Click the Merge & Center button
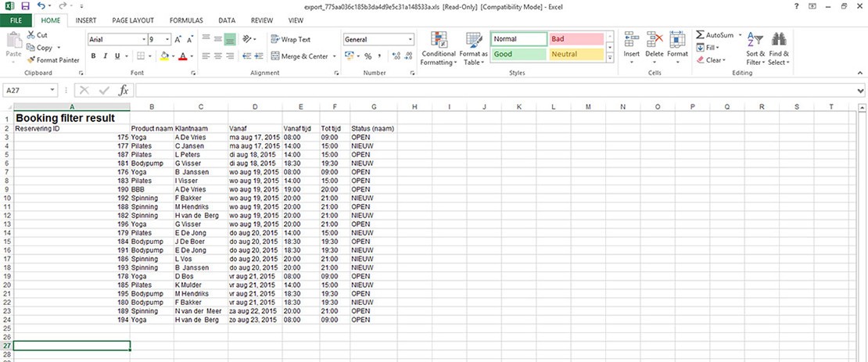Viewport: 868px width, 362px height. pos(300,56)
